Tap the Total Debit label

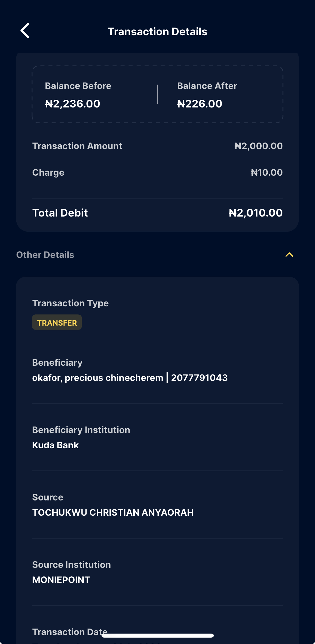[x=60, y=213]
